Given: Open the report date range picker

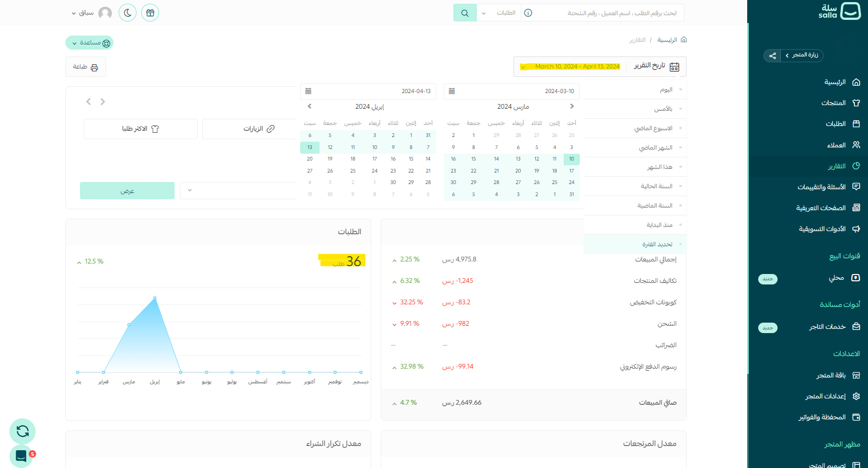Looking at the screenshot, I should pyautogui.click(x=600, y=67).
